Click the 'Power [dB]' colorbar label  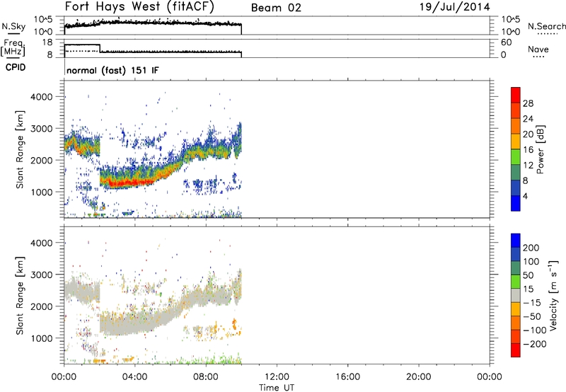[540, 149]
